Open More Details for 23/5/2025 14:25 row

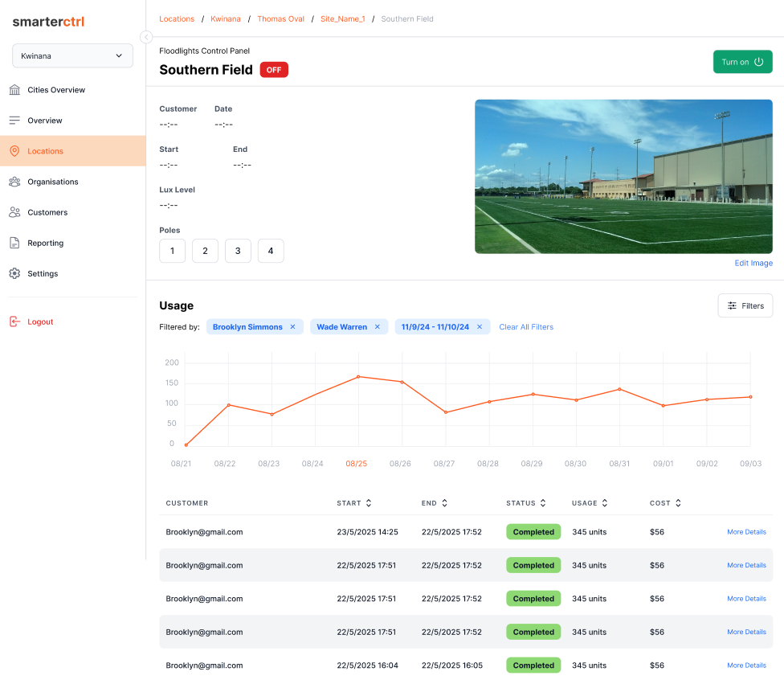[x=746, y=532]
